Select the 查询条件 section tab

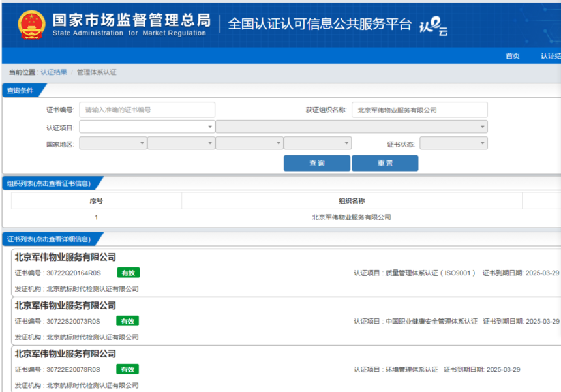coord(20,91)
